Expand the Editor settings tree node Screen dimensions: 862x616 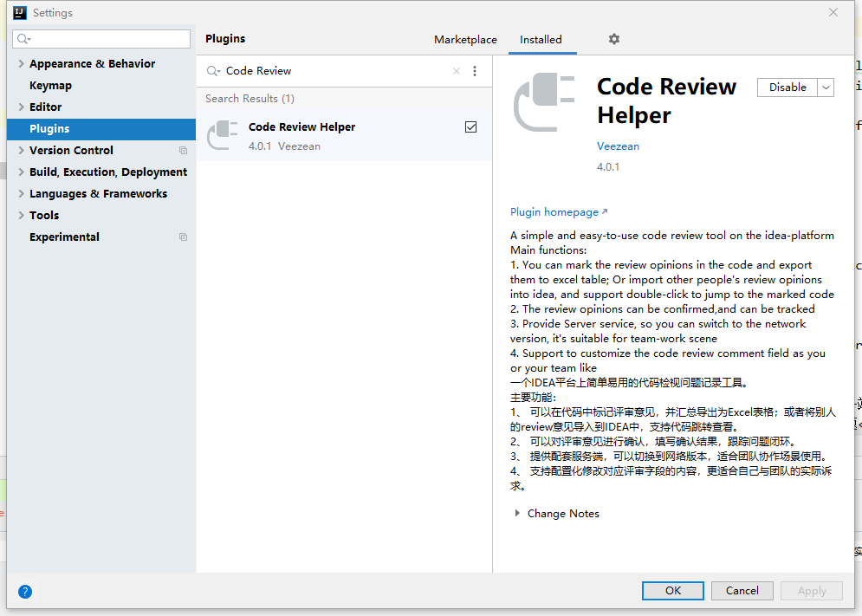click(x=21, y=107)
